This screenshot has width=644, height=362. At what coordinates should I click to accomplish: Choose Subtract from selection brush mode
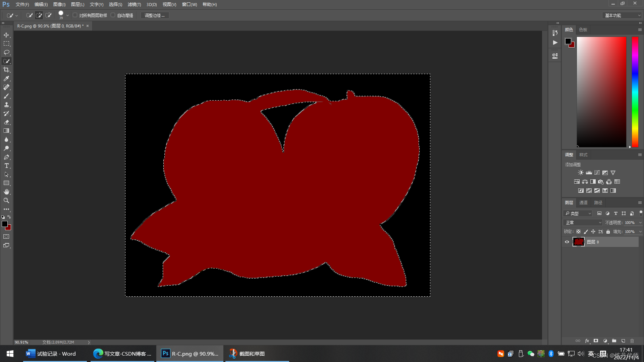click(48, 15)
